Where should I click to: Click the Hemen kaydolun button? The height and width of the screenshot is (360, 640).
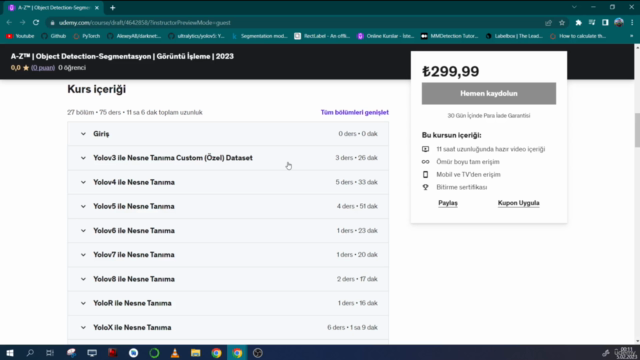coord(489,93)
